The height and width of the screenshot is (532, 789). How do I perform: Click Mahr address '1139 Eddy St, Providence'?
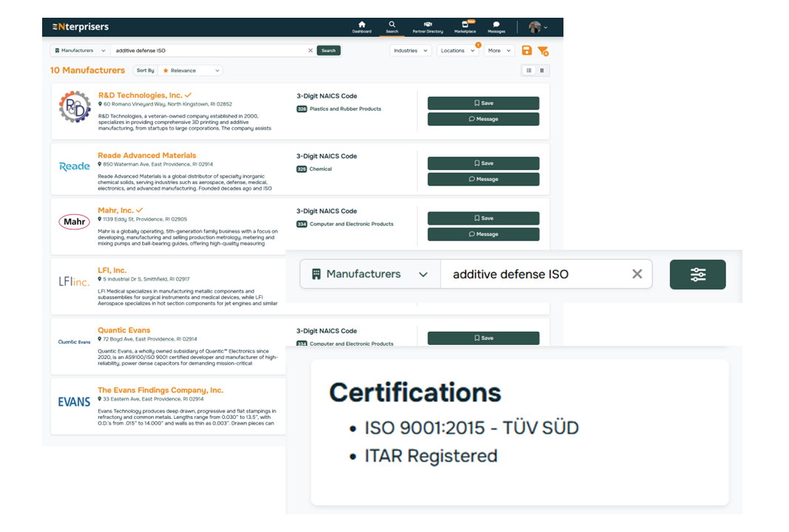tap(143, 219)
